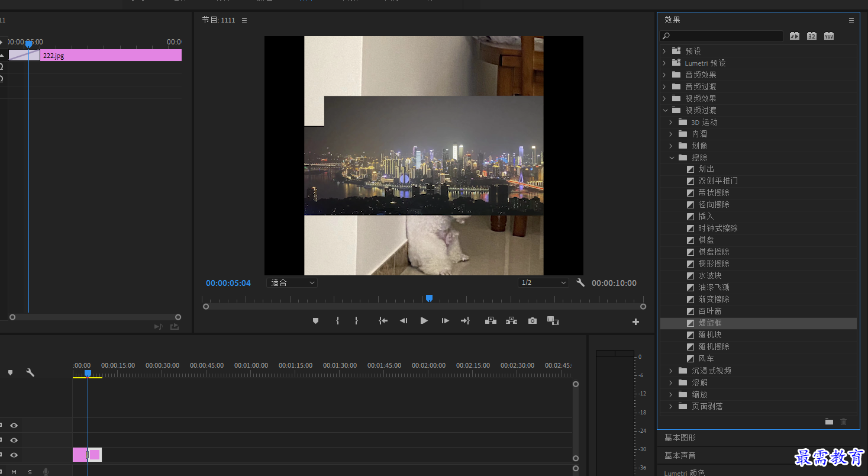The image size is (868, 476).
Task: Enable voice-over record microphone
Action: click(x=46, y=472)
